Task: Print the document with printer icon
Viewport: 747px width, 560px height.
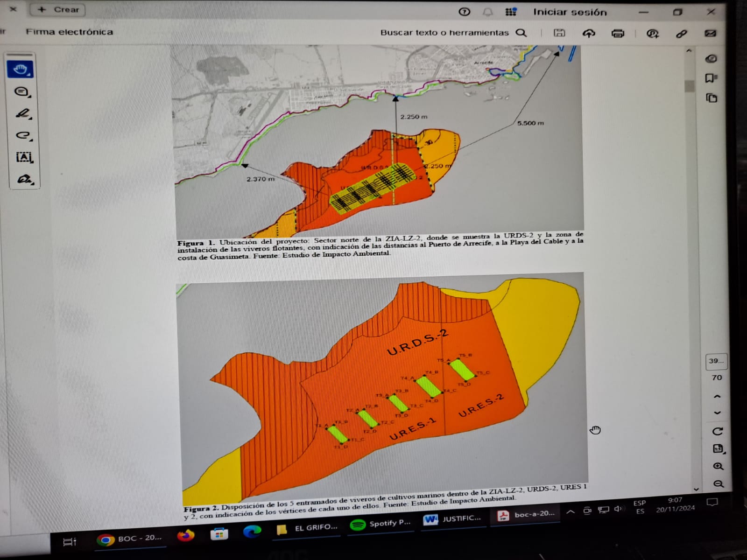Action: click(618, 33)
